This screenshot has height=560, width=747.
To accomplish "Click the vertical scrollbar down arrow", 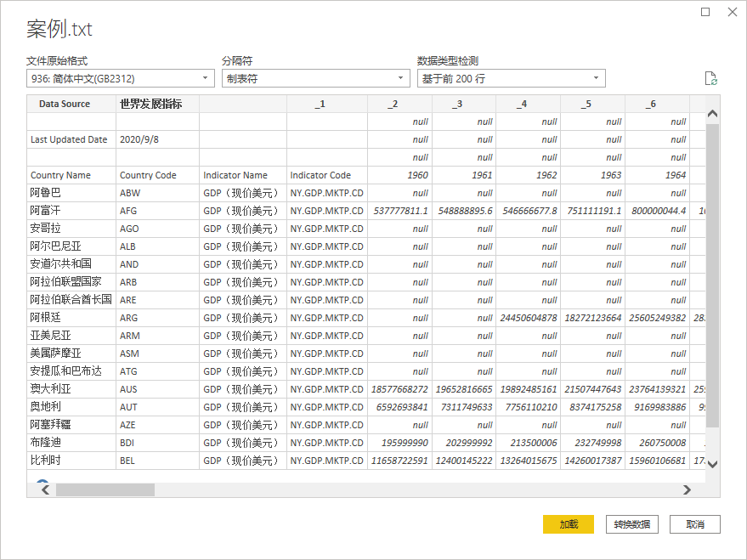I will 712,464.
